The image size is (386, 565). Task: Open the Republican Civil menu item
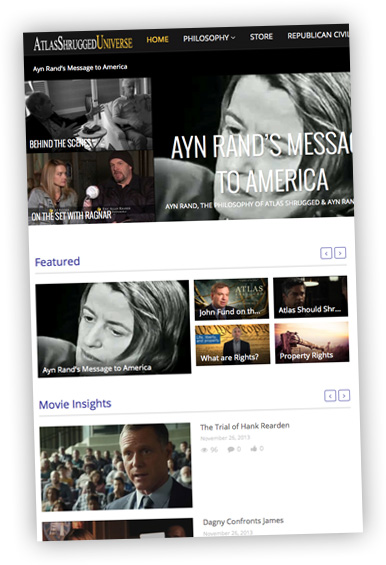click(318, 35)
